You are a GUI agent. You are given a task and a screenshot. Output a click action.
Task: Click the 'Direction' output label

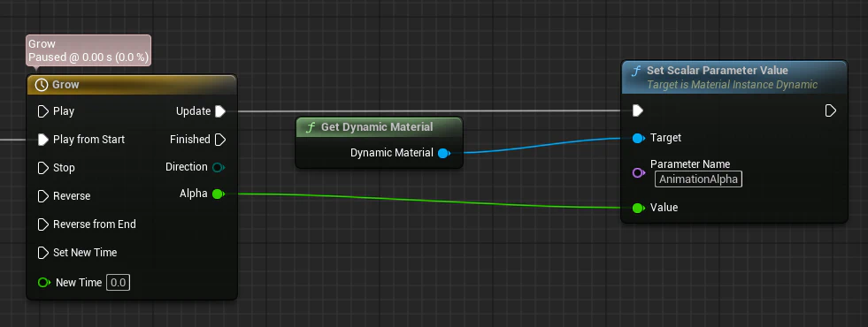(187, 166)
